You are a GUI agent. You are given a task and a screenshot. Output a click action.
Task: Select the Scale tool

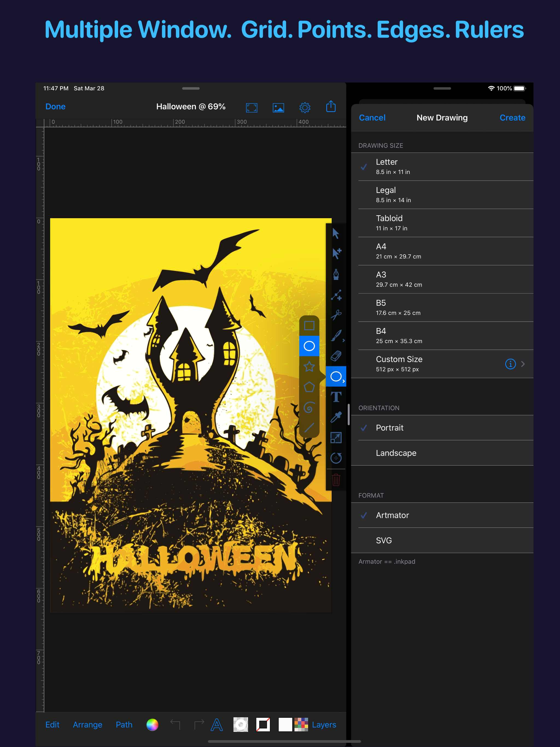point(336,438)
